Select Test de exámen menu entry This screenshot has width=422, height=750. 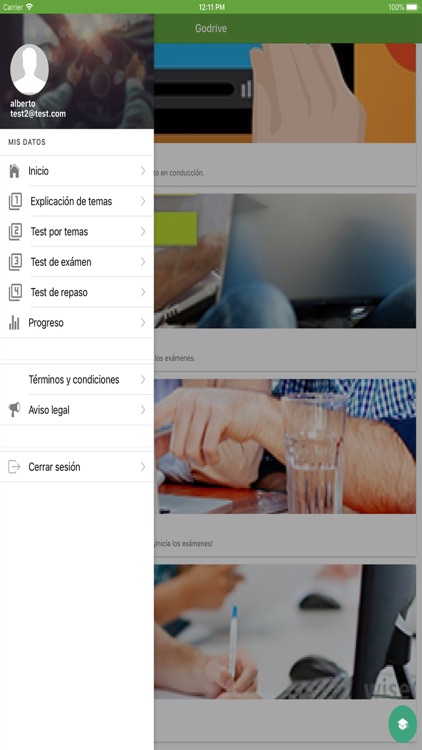(77, 262)
